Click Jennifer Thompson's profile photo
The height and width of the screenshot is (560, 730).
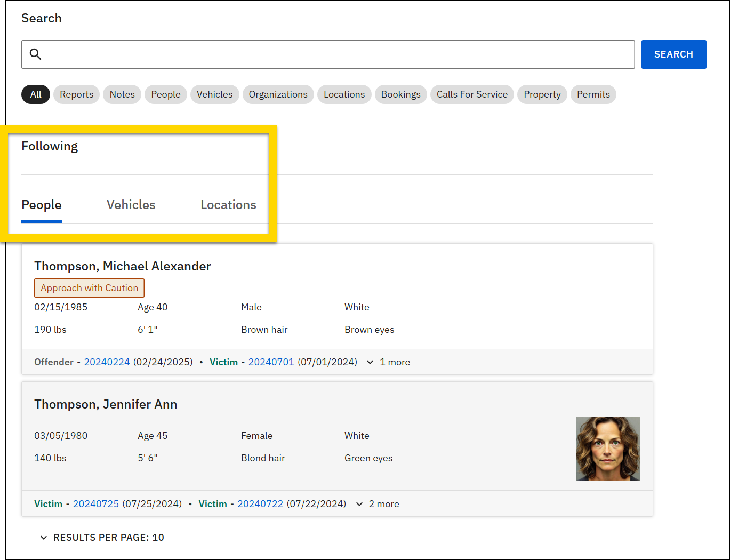click(x=608, y=448)
